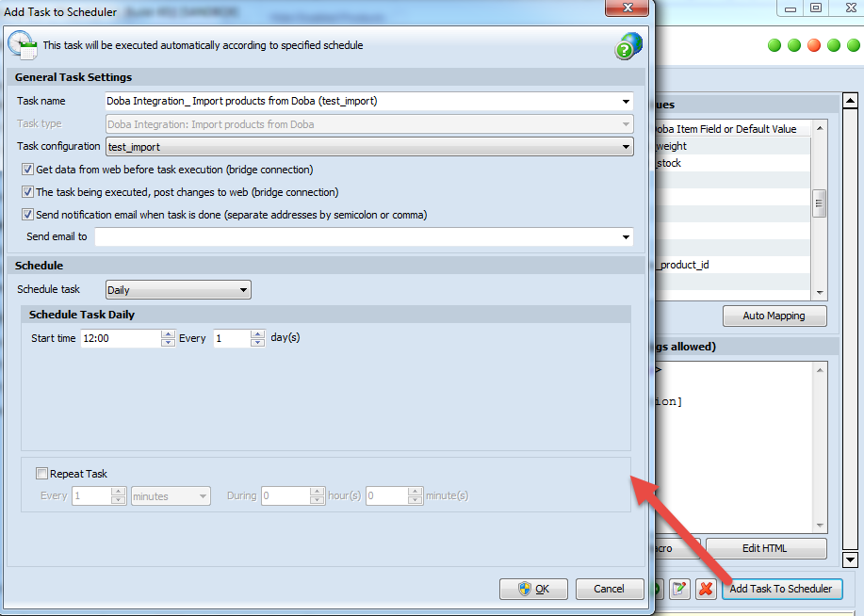Click the During hour(s) field
This screenshot has width=864, height=616.
click(285, 495)
